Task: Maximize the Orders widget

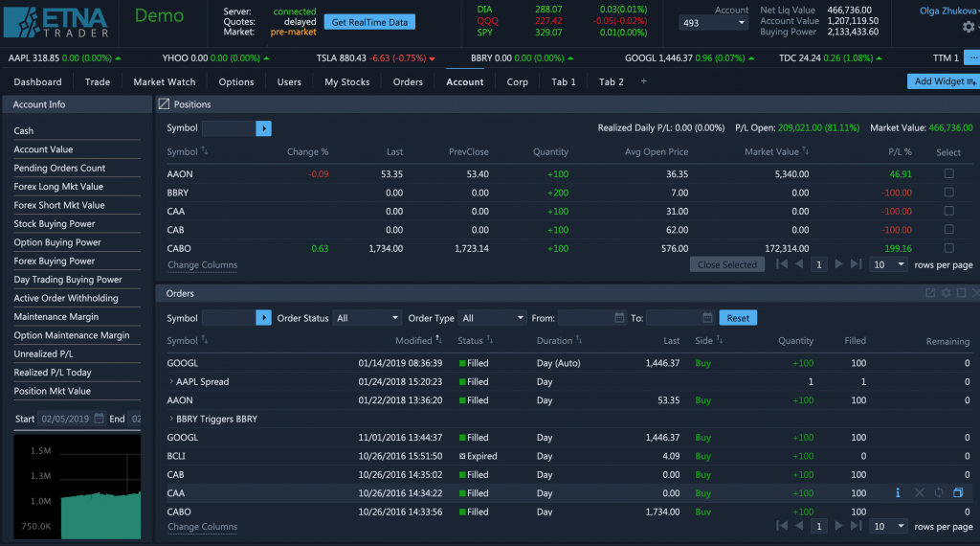Action: click(x=961, y=293)
